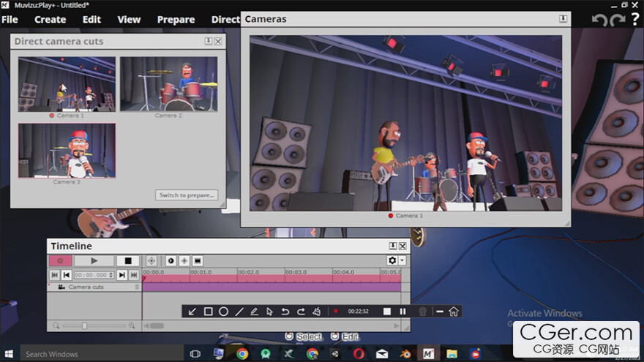Viewport: 644px width, 362px height.
Task: Pin the Timeline panel
Action: (x=393, y=246)
